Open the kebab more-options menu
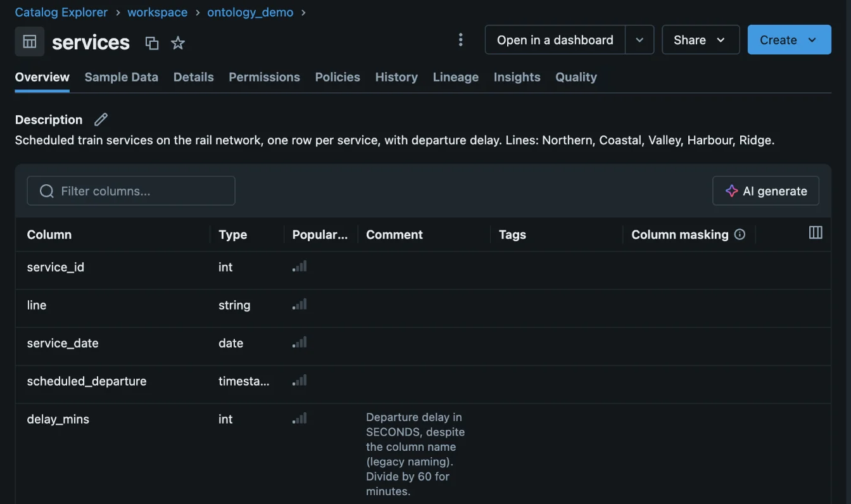851x504 pixels. pos(460,40)
